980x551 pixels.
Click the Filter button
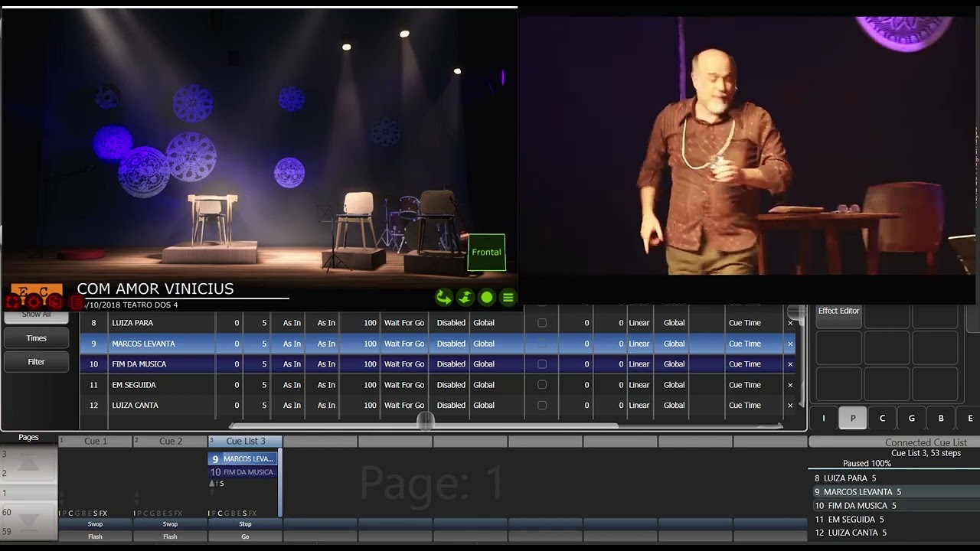pos(36,362)
